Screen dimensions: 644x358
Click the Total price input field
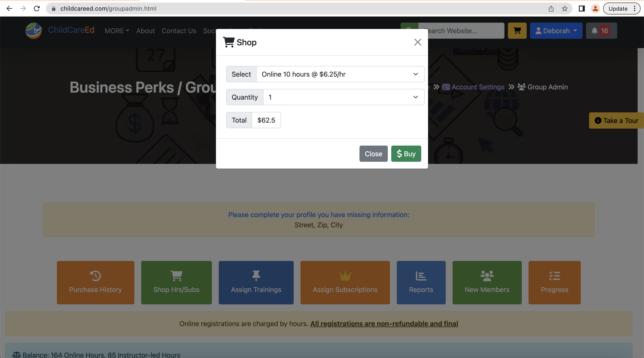266,120
